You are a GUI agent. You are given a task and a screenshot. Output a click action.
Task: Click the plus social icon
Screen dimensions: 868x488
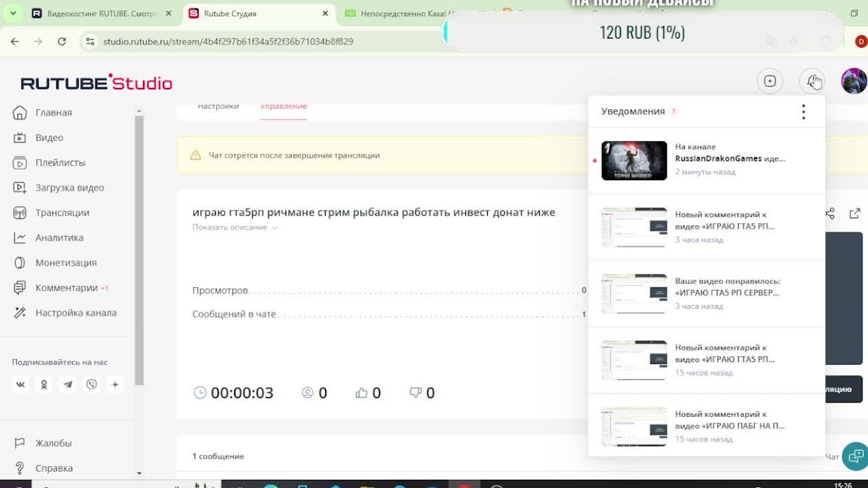click(115, 384)
